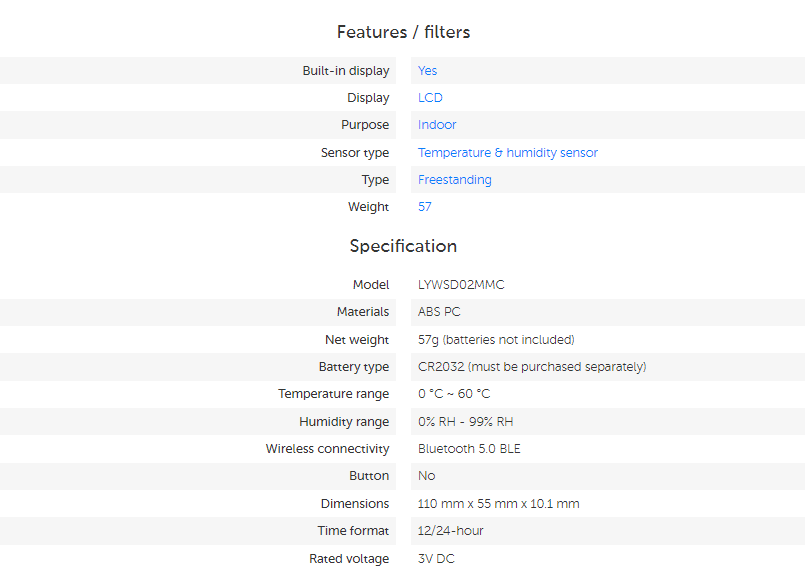Click the model number LYWSD02MMC
Screen dimensions: 805x583
click(x=461, y=285)
